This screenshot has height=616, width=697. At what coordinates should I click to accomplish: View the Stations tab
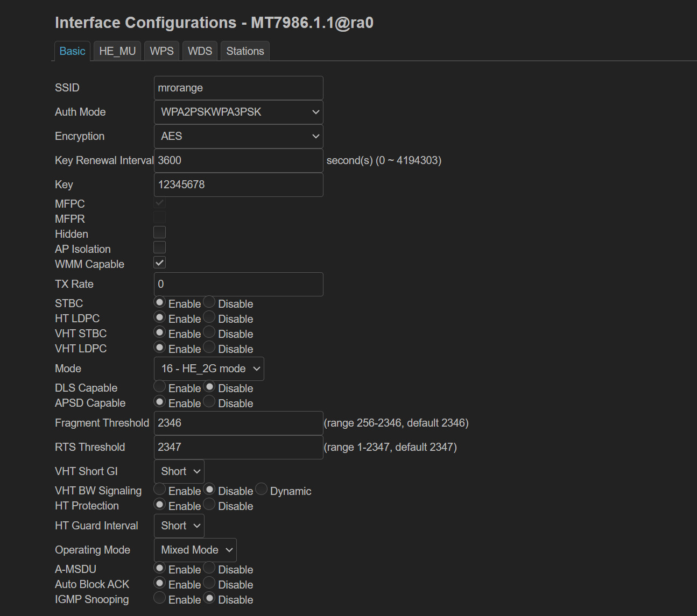[245, 51]
